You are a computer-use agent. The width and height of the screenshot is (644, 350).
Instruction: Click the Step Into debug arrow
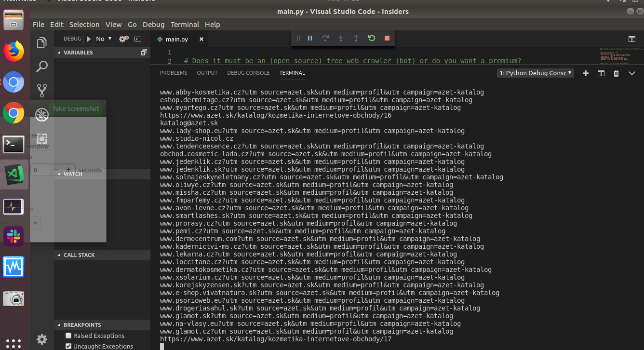(341, 38)
